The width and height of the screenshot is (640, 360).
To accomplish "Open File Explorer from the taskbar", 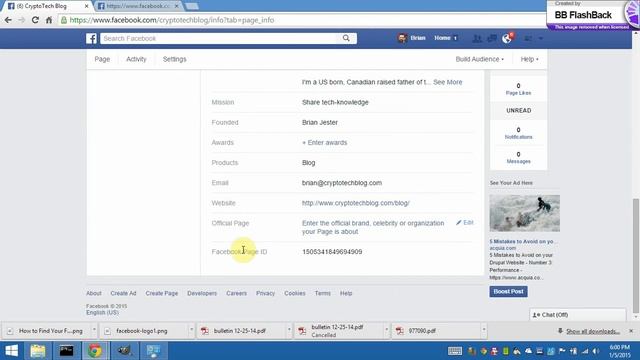I will coord(38,351).
